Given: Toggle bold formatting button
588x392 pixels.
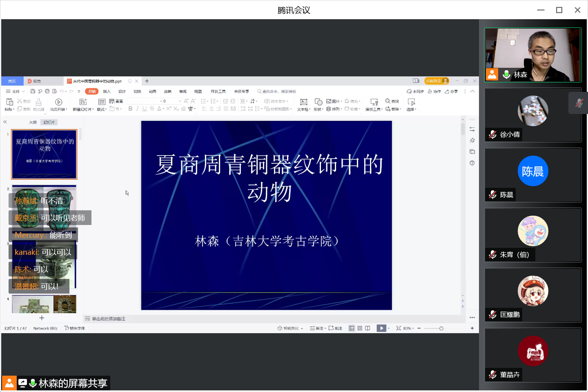Looking at the screenshot, I should point(130,109).
